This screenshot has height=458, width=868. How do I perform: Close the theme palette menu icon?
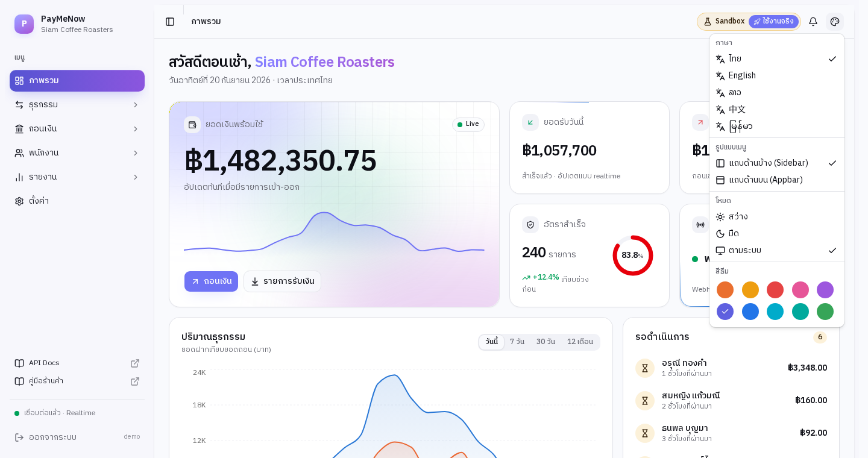[x=835, y=22]
